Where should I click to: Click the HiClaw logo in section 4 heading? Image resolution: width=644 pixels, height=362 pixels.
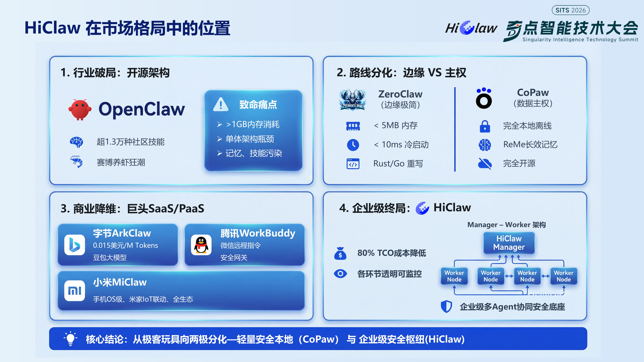(422, 208)
